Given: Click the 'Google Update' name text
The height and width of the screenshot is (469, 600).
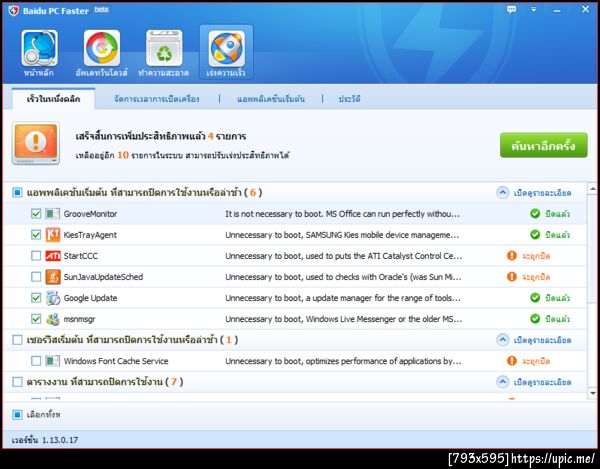Looking at the screenshot, I should tap(90, 298).
